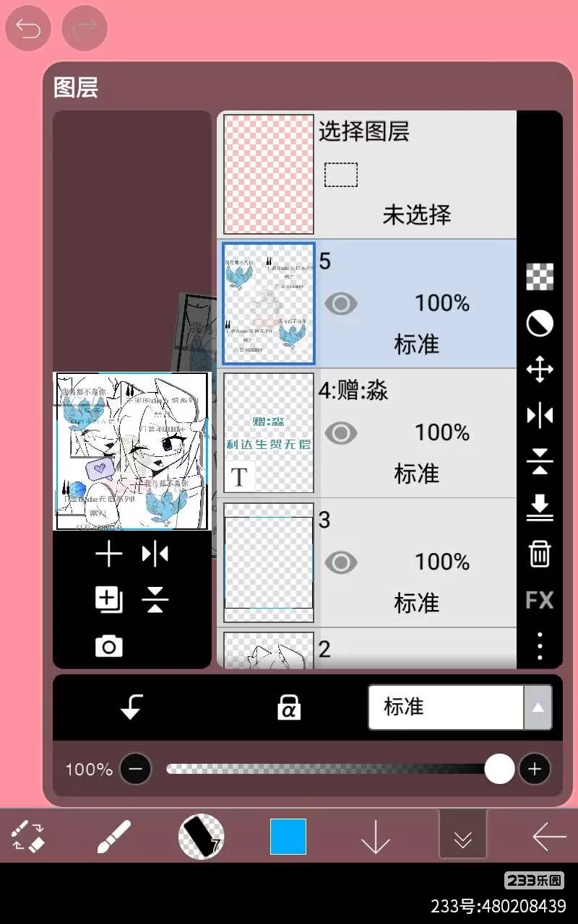The width and height of the screenshot is (578, 924).
Task: Delete layer using trash icon
Action: click(x=540, y=554)
